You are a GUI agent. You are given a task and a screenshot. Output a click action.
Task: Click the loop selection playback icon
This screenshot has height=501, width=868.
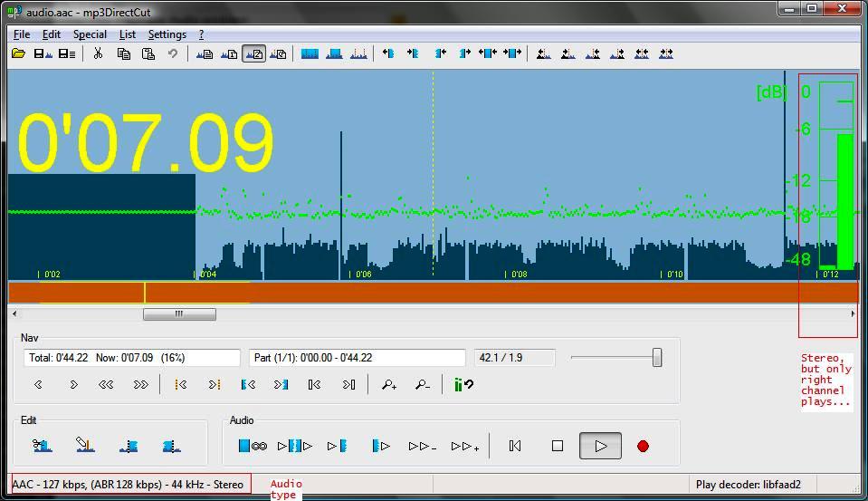click(x=253, y=446)
